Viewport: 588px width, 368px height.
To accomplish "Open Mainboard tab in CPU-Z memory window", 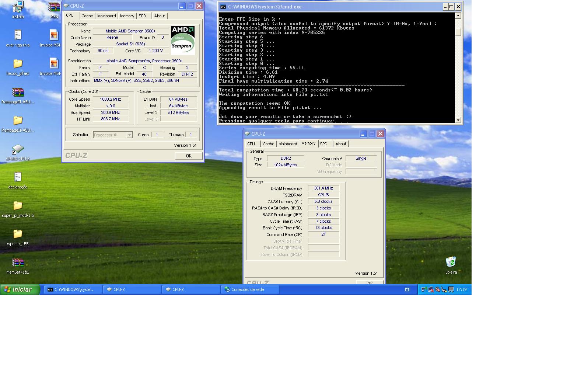I will point(288,144).
